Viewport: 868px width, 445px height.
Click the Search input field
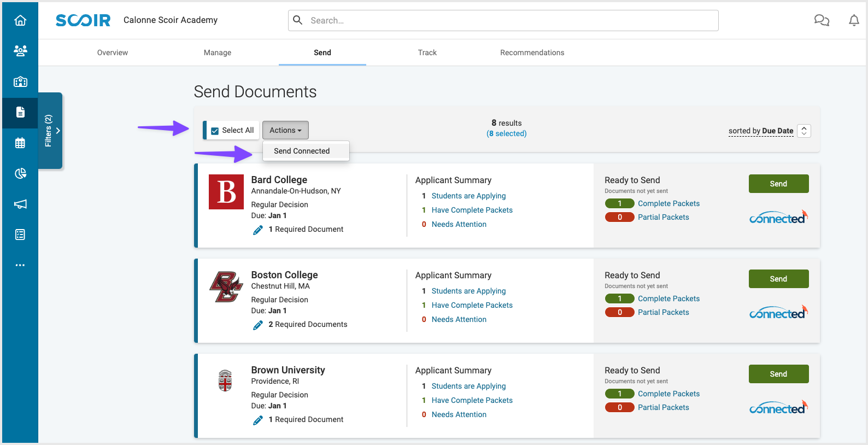(503, 20)
